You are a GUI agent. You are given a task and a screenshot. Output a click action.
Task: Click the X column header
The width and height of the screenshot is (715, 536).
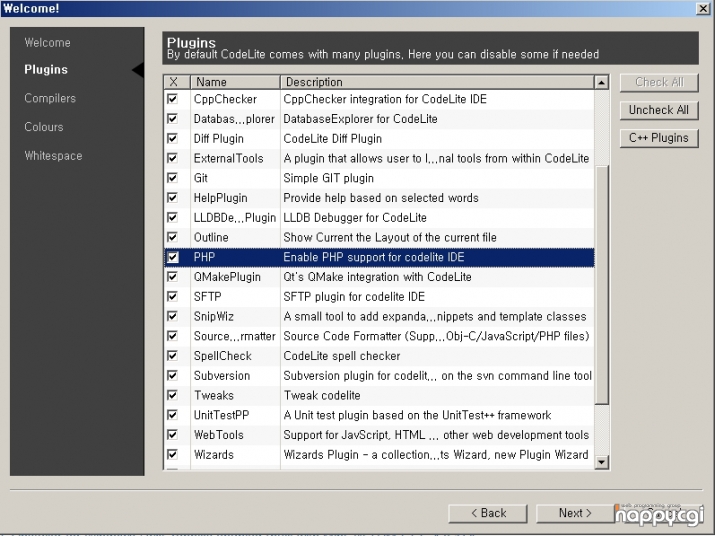(177, 82)
